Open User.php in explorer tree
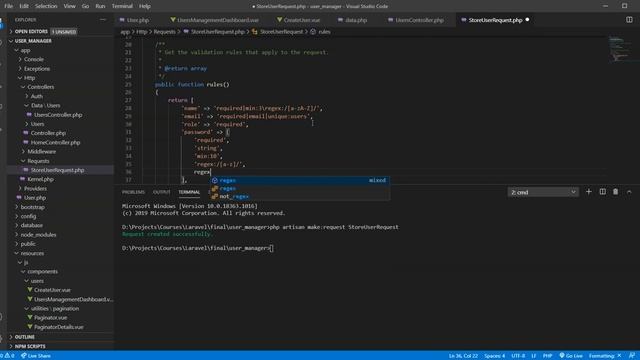This screenshot has height=360, width=640. coord(60,198)
